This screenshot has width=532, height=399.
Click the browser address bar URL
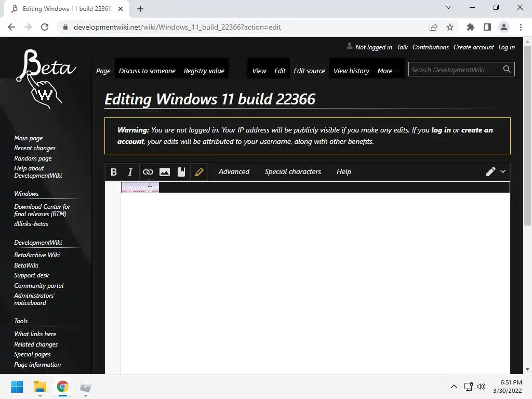(x=177, y=27)
